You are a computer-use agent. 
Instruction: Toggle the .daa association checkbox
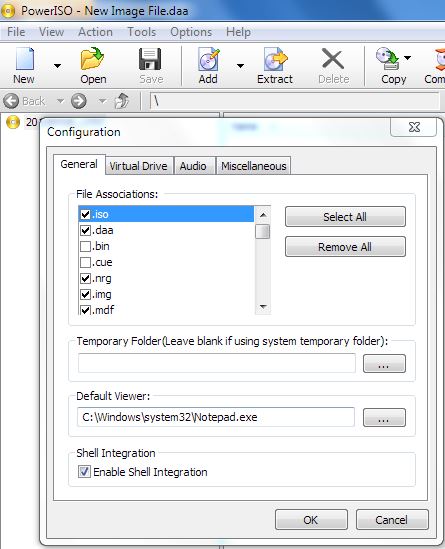click(85, 230)
